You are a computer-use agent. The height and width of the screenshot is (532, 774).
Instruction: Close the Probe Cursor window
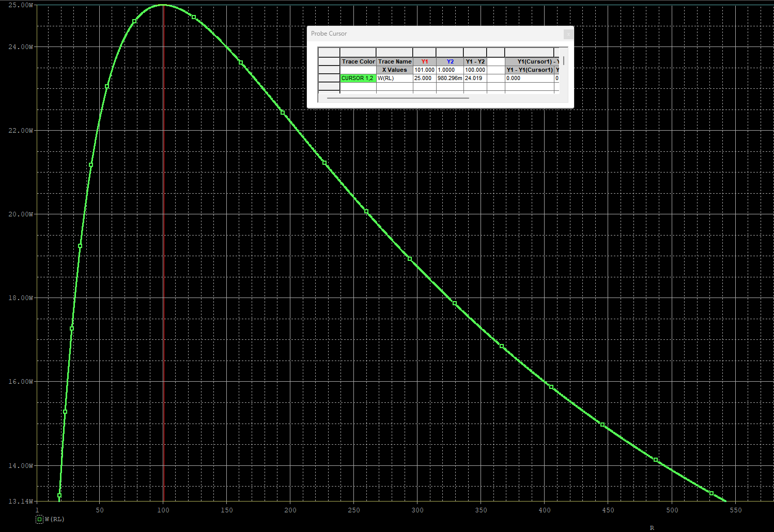[568, 34]
